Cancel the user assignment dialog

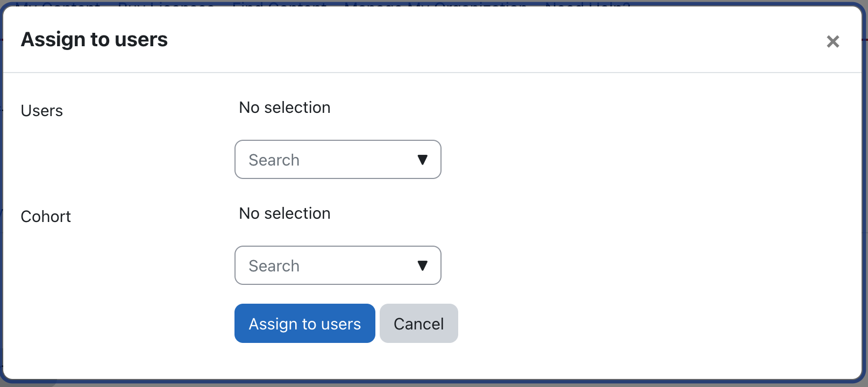tap(418, 324)
